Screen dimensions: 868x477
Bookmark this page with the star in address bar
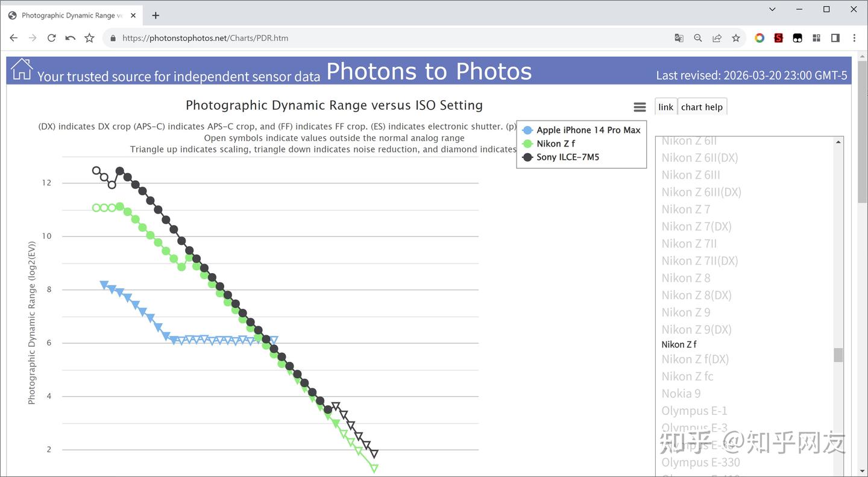pos(736,38)
